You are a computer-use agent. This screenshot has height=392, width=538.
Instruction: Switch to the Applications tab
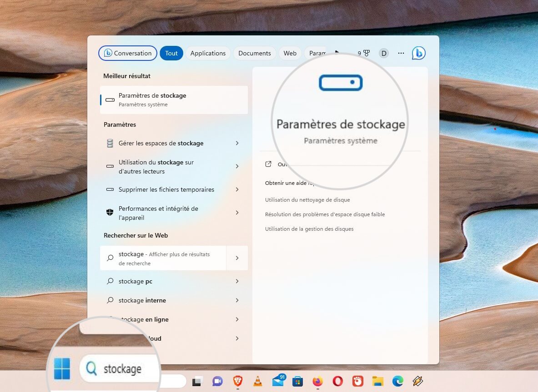pyautogui.click(x=208, y=53)
